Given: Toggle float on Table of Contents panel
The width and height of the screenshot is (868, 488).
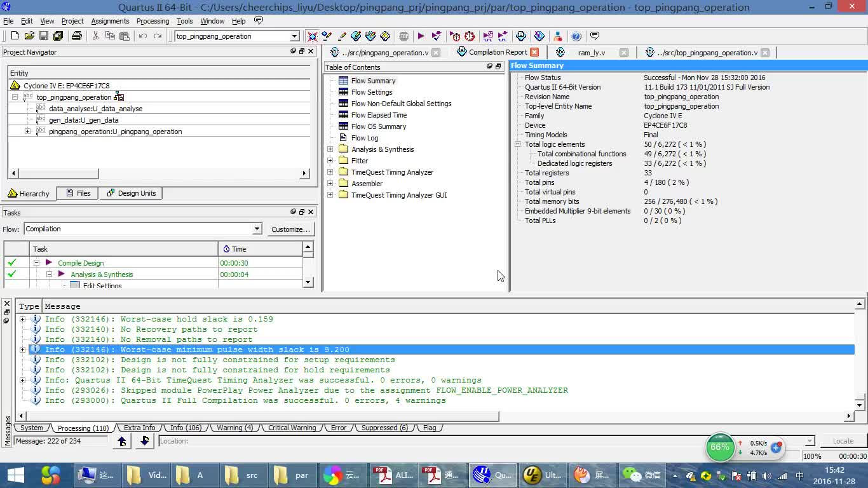Looking at the screenshot, I should pyautogui.click(x=498, y=66).
